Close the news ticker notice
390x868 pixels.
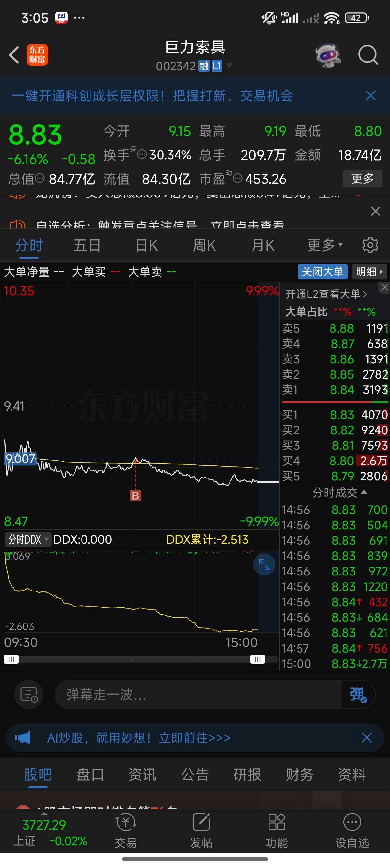pos(376,211)
